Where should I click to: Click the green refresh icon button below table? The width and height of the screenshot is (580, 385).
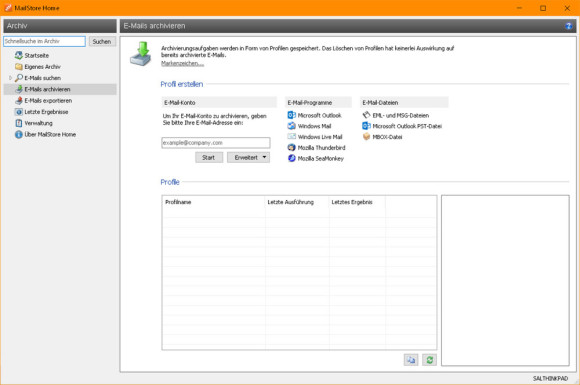pyautogui.click(x=429, y=359)
